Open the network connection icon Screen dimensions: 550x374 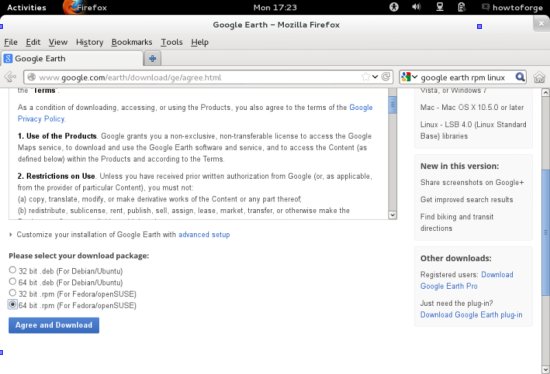pos(440,7)
